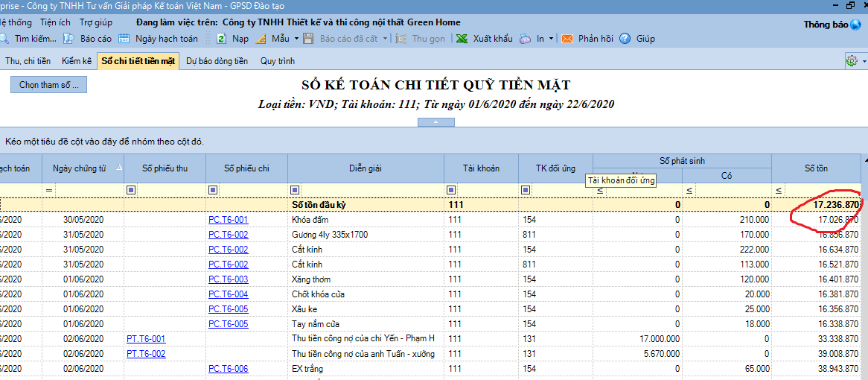Screen dimensions: 868x380
Task: Toggle filter operator in Diễn giải column
Action: [x=295, y=190]
